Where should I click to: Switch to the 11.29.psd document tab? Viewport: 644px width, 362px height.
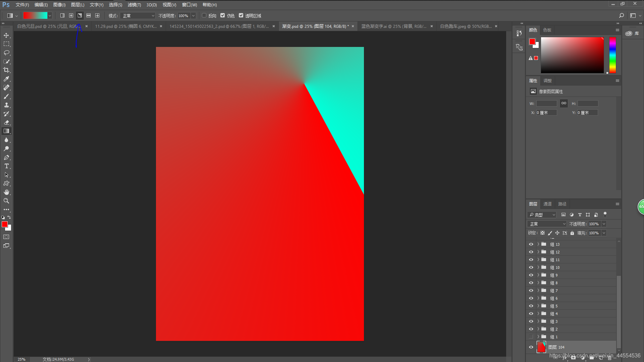tap(126, 26)
